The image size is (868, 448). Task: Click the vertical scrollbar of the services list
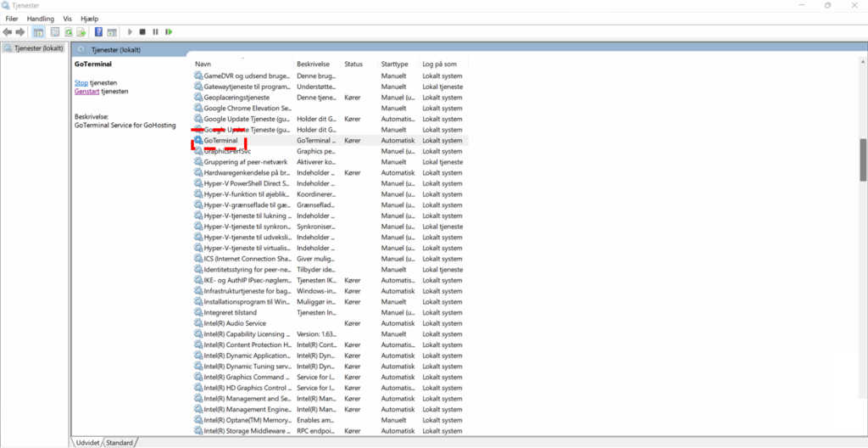click(863, 160)
